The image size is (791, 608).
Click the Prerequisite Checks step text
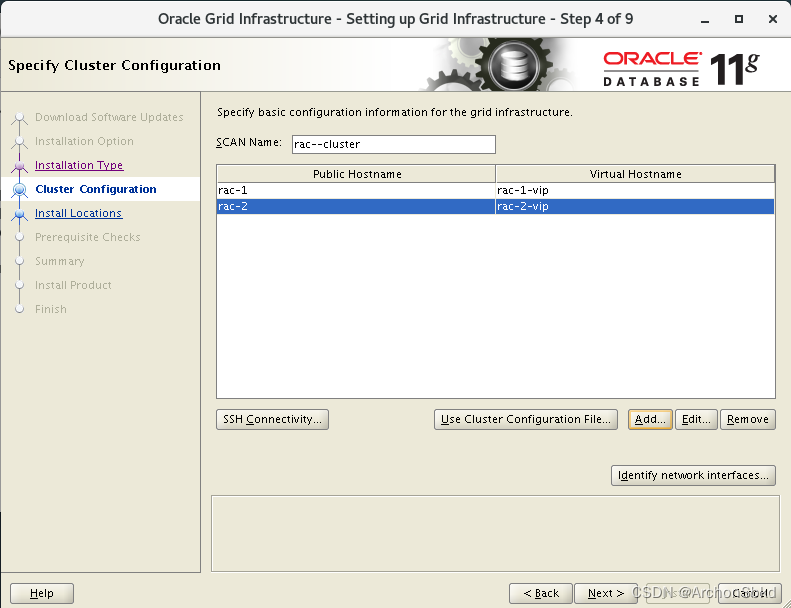(88, 237)
